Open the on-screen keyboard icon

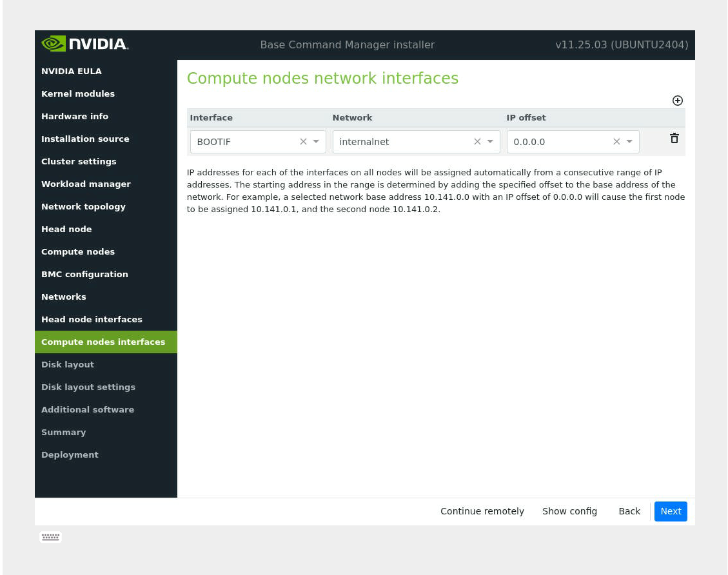(x=51, y=537)
